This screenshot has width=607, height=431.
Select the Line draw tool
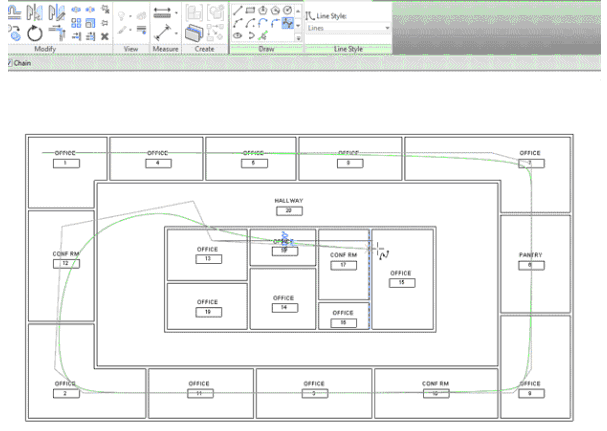pyautogui.click(x=236, y=10)
